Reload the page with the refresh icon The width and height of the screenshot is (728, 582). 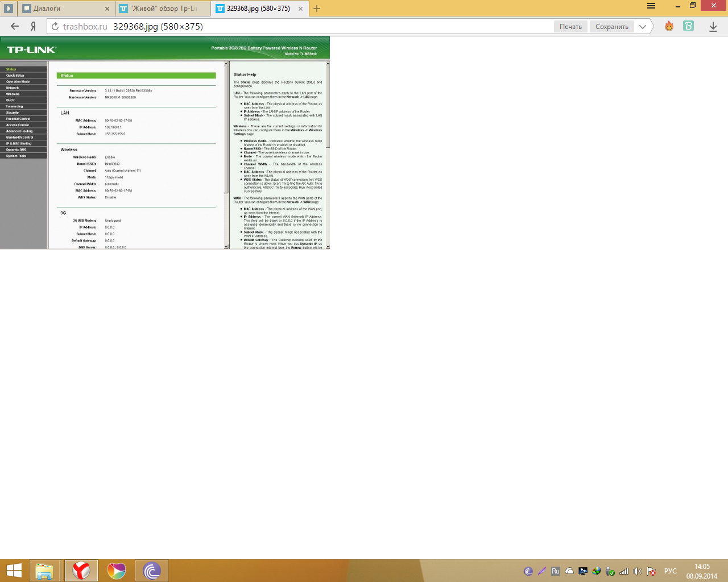coord(55,26)
